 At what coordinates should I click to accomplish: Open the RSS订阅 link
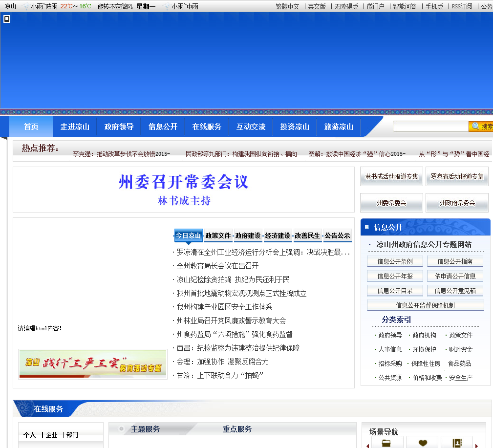pyautogui.click(x=462, y=6)
